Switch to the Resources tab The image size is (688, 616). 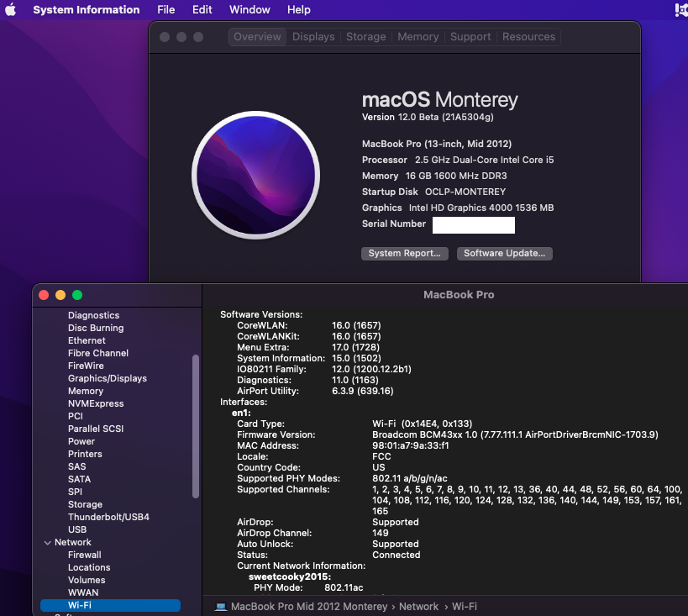pyautogui.click(x=528, y=37)
